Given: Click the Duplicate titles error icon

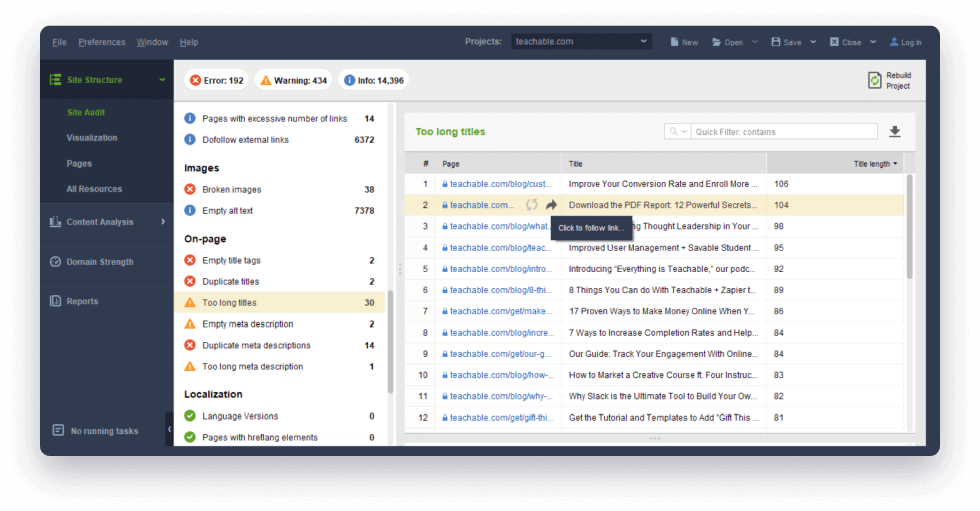Looking at the screenshot, I should [190, 281].
